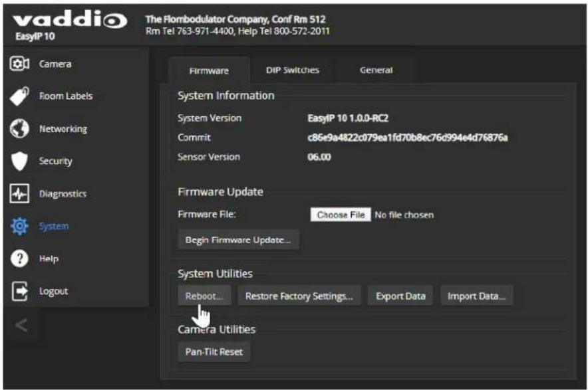Click the Logout door icon
Viewport: 588px width, 390px height.
tap(19, 291)
